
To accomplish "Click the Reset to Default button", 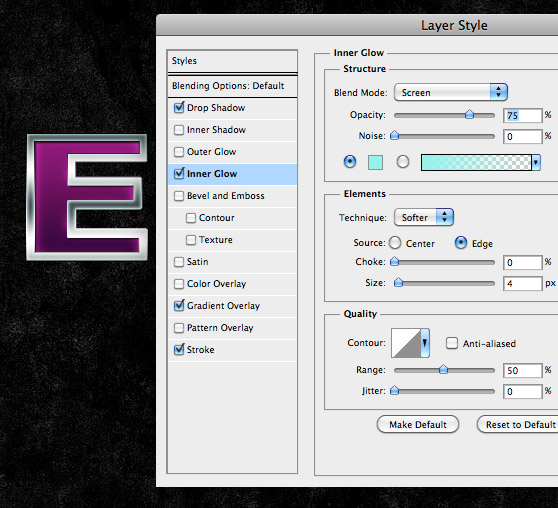I will [x=518, y=424].
